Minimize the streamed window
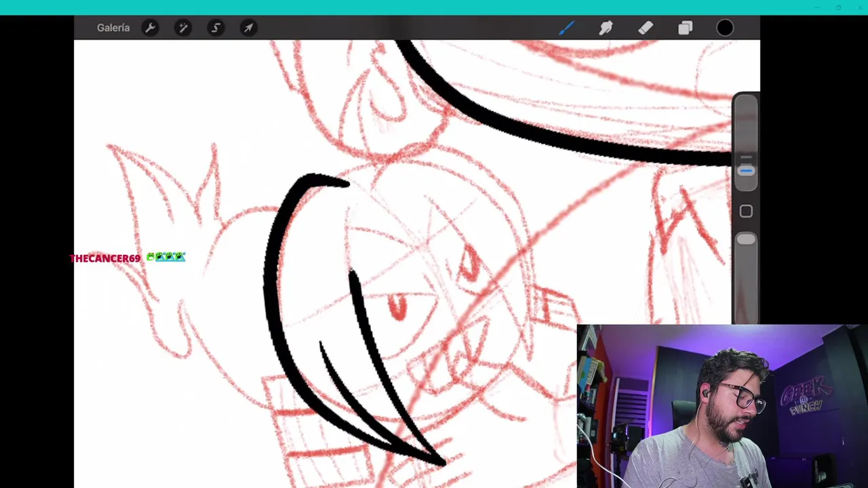This screenshot has height=488, width=868. 816,7
